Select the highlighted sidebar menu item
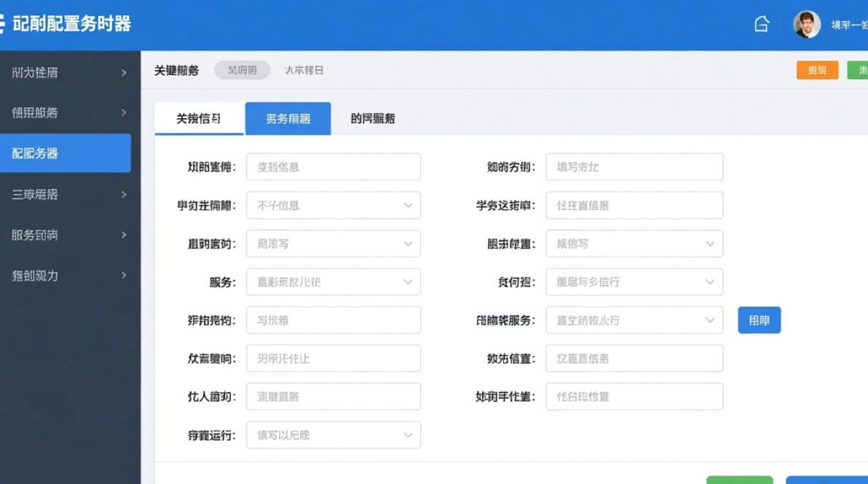The image size is (868, 484). pos(65,153)
